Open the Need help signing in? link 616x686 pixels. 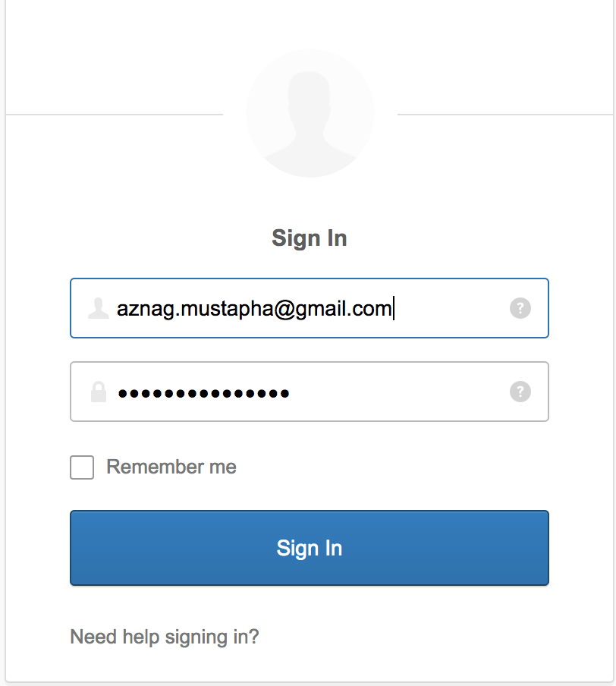[x=165, y=637]
